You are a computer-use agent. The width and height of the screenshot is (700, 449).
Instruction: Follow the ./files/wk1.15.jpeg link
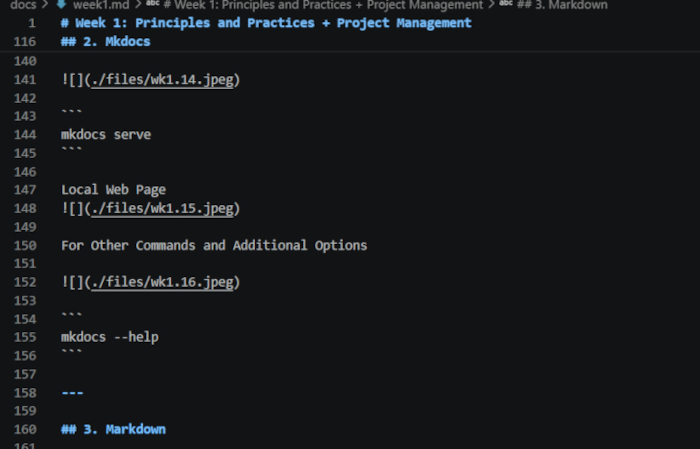[161, 208]
